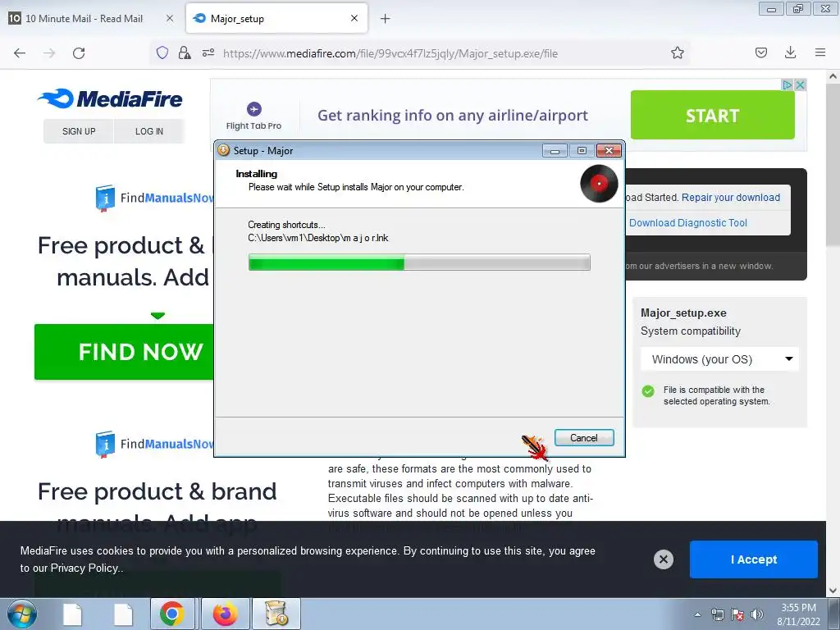840x630 pixels.
Task: Click the address bar URL field
Action: tap(390, 53)
